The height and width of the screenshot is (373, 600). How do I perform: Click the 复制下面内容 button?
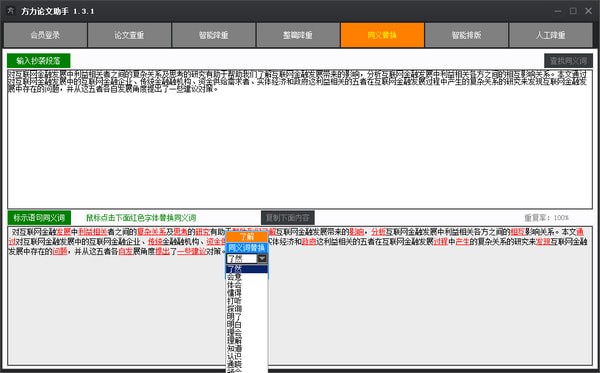288,218
